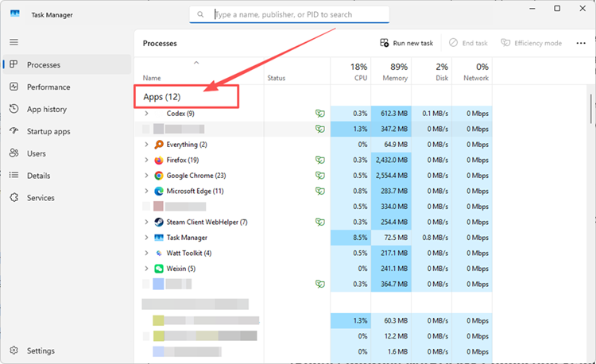The height and width of the screenshot is (364, 596).
Task: Click the Details list icon
Action: point(14,175)
